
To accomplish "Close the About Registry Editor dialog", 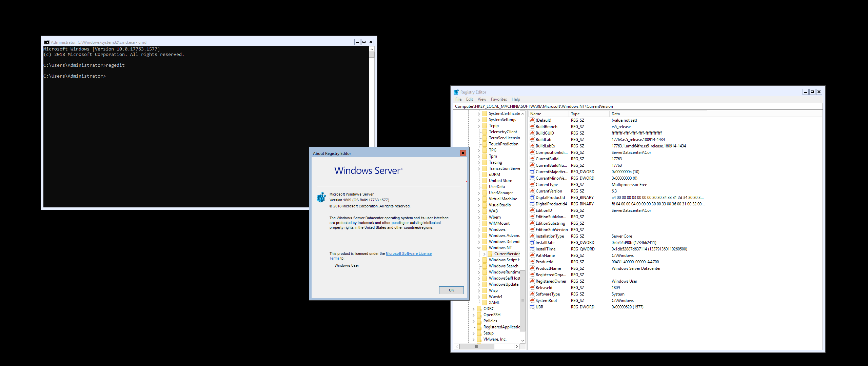I will (x=463, y=153).
